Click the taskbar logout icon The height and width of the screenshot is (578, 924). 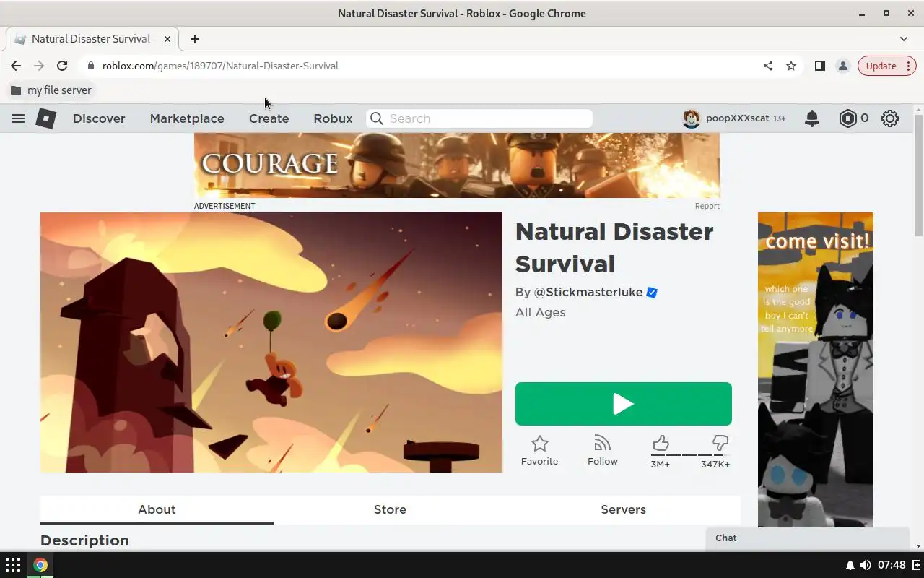[x=916, y=565]
